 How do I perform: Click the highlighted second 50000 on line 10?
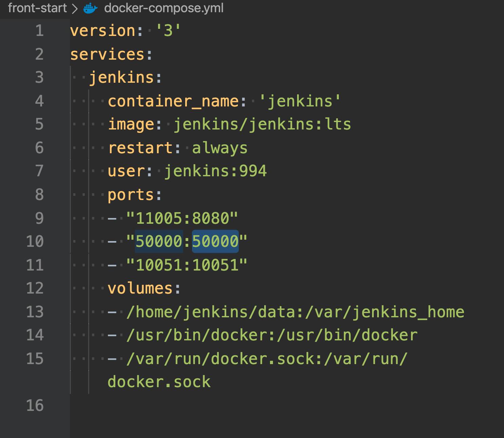tap(215, 241)
